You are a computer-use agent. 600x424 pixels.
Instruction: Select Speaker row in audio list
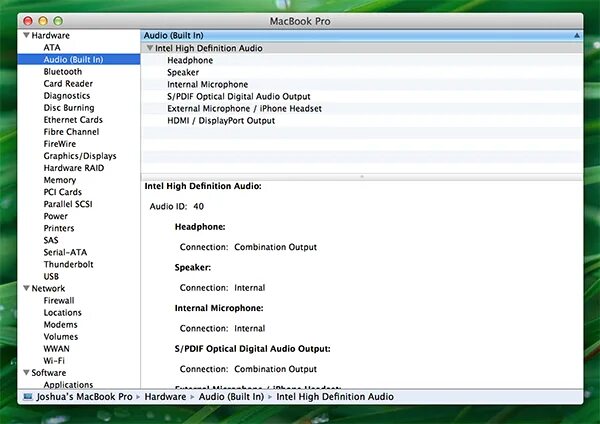[x=362, y=72]
